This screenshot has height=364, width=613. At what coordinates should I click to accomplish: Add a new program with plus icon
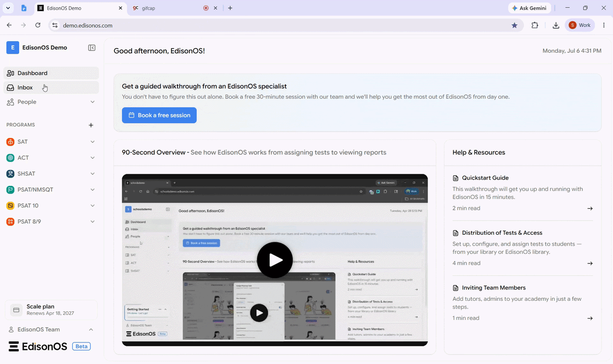(91, 125)
